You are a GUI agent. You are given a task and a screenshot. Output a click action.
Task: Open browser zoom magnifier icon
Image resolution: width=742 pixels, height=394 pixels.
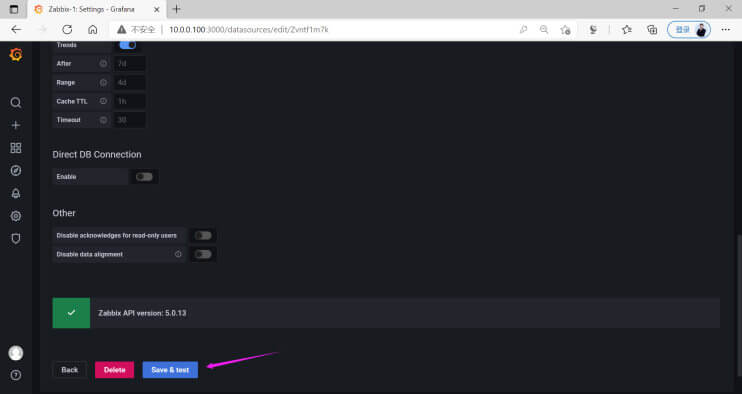544,29
